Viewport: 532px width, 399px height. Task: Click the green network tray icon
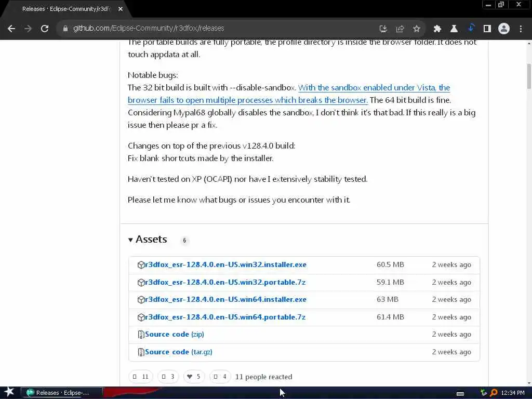(484, 393)
